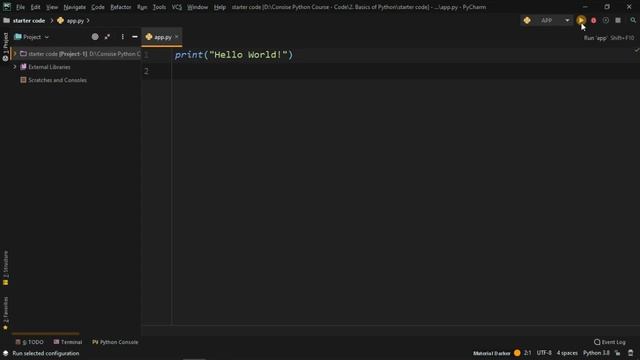
Task: Open the Tools menu
Action: [159, 7]
